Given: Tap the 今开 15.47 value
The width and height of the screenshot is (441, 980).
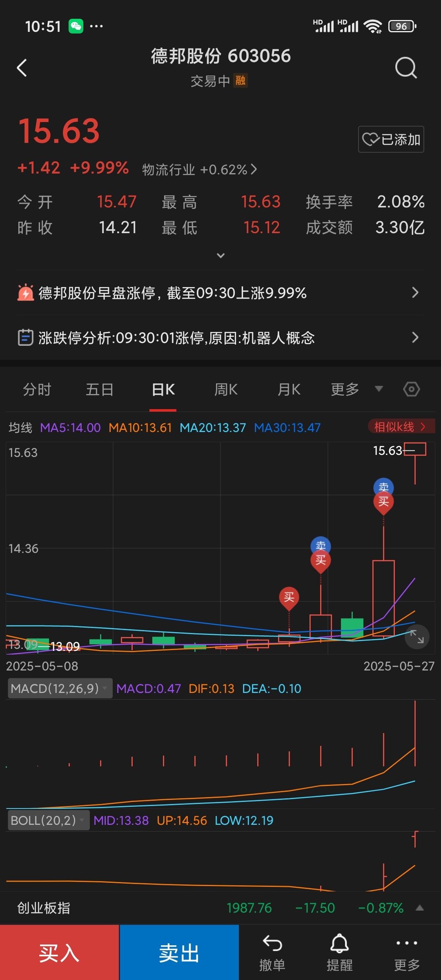Looking at the screenshot, I should point(116,202).
